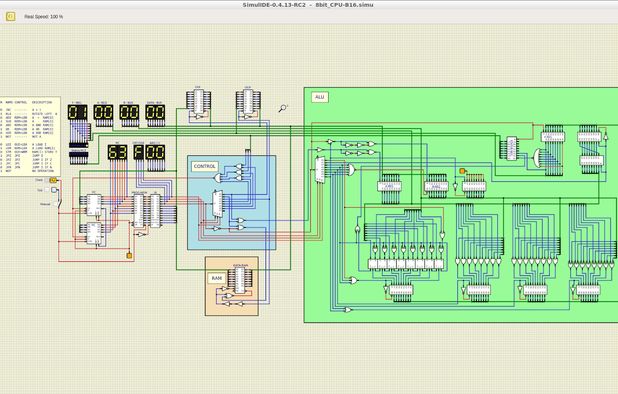
Task: Click the yellow power simulation button
Action: (x=11, y=17)
